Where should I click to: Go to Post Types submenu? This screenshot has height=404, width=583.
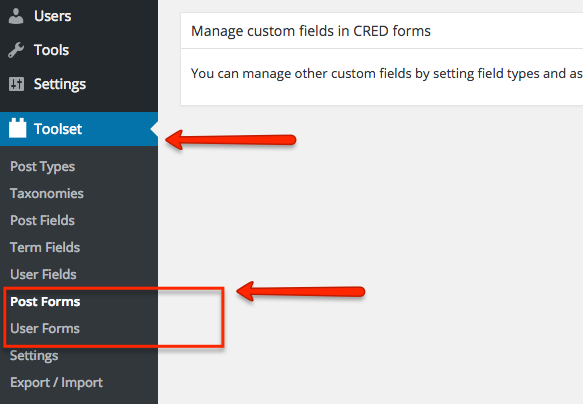coord(42,167)
